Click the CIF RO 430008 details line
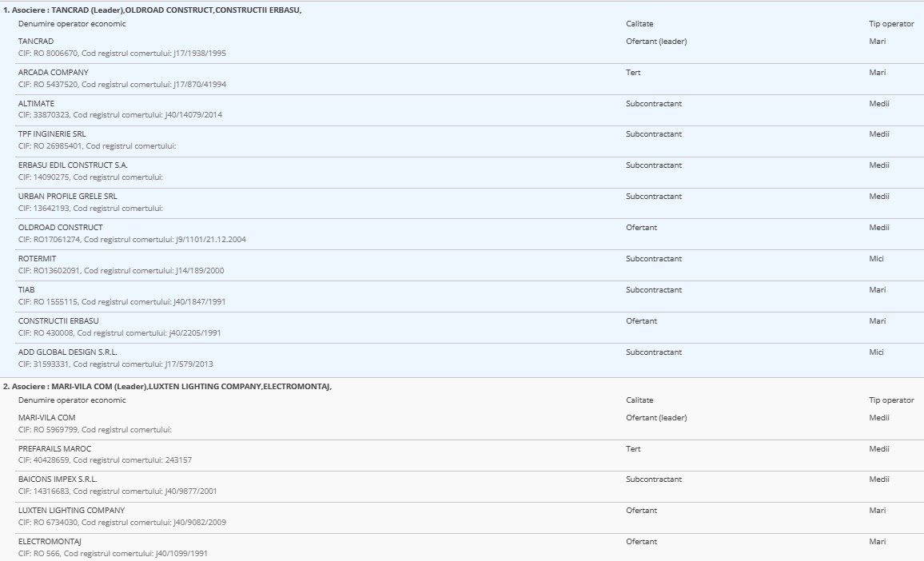The image size is (924, 561). click(120, 333)
